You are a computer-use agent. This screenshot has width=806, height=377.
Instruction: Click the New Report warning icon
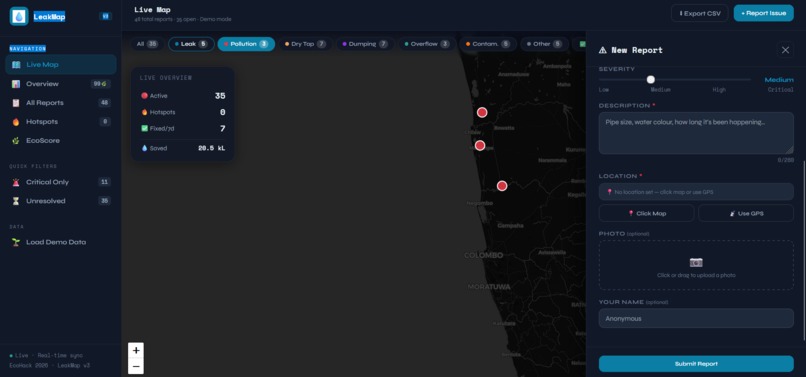[x=602, y=50]
